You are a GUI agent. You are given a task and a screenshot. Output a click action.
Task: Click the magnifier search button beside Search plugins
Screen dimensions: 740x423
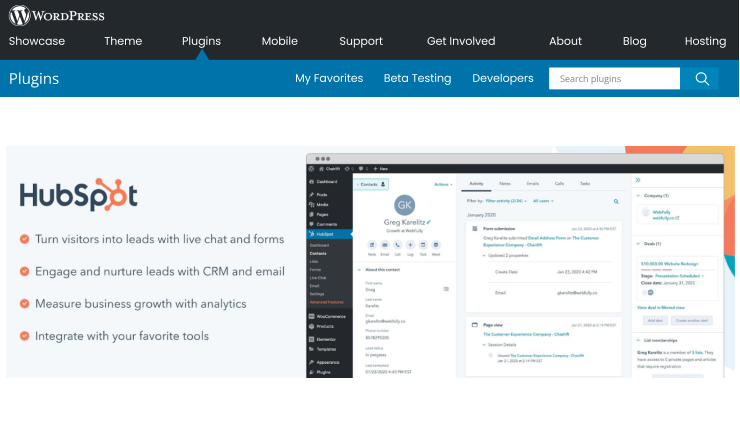[x=702, y=78]
